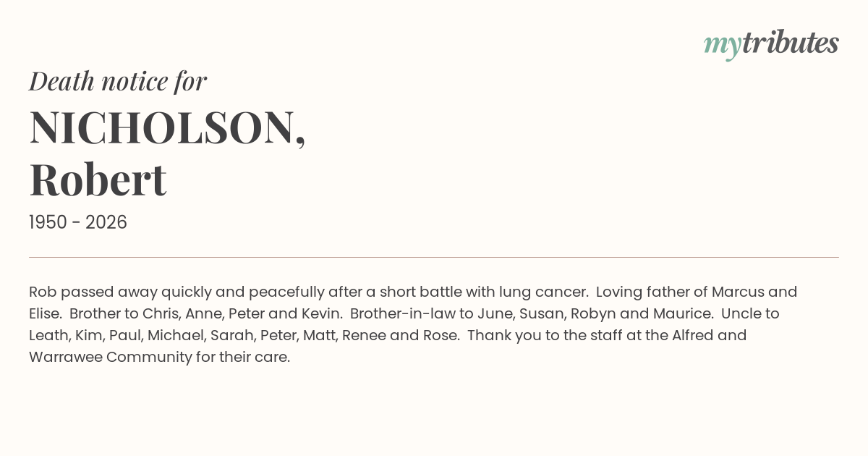Click the horizontal divider line
This screenshot has width=868, height=456.
point(434,257)
